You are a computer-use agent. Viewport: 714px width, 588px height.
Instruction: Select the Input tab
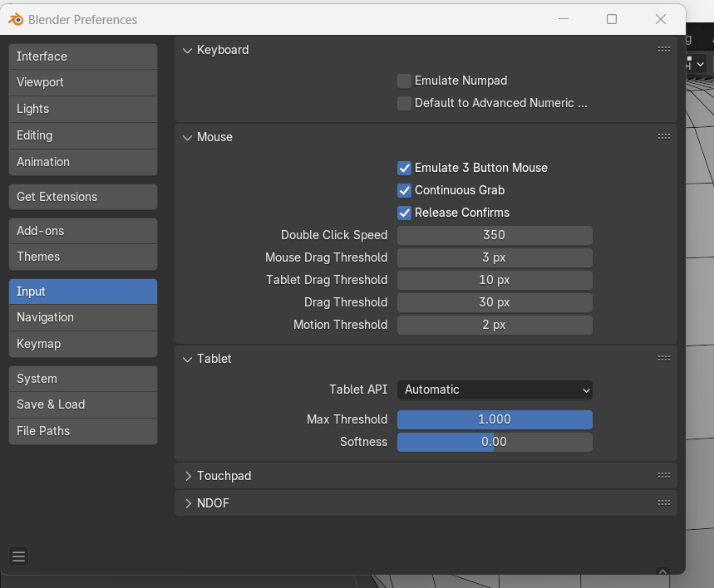83,292
